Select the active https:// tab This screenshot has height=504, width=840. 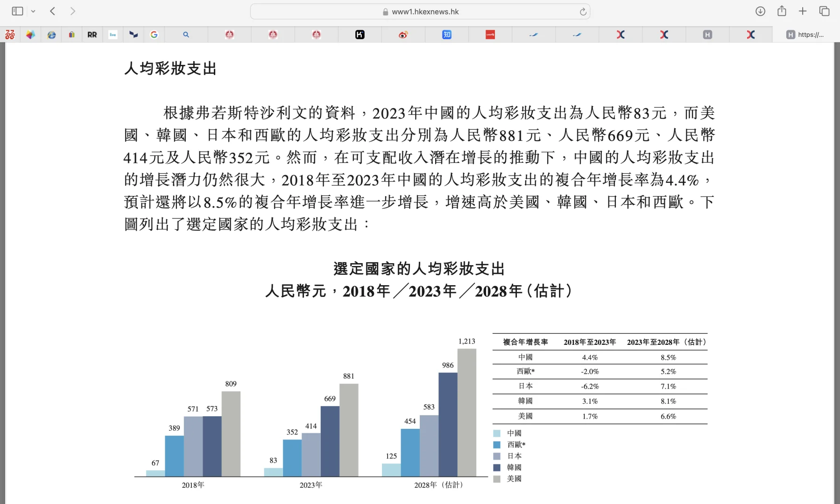tap(805, 35)
